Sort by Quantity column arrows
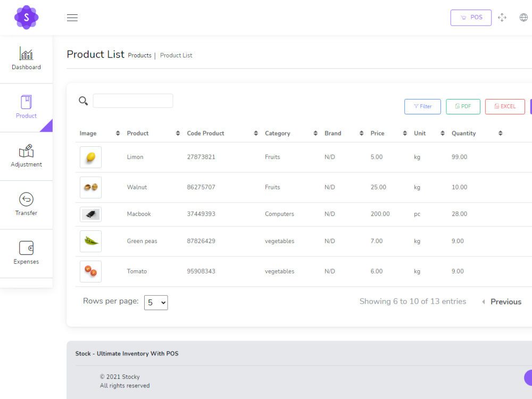This screenshot has width=532, height=399. 501,134
